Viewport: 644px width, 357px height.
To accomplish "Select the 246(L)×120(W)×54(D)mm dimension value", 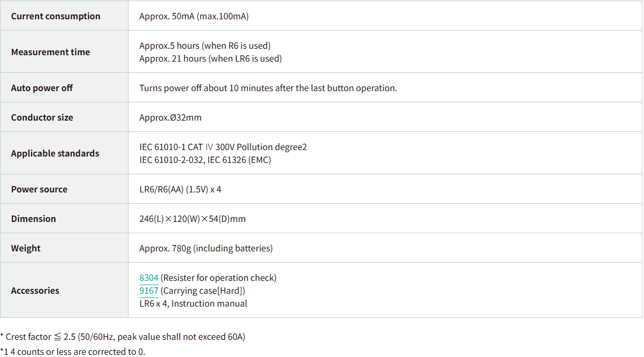I will (x=192, y=219).
